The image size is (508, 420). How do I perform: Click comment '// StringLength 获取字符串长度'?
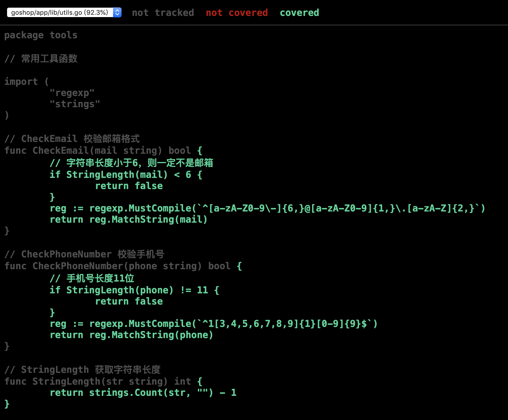(x=82, y=369)
